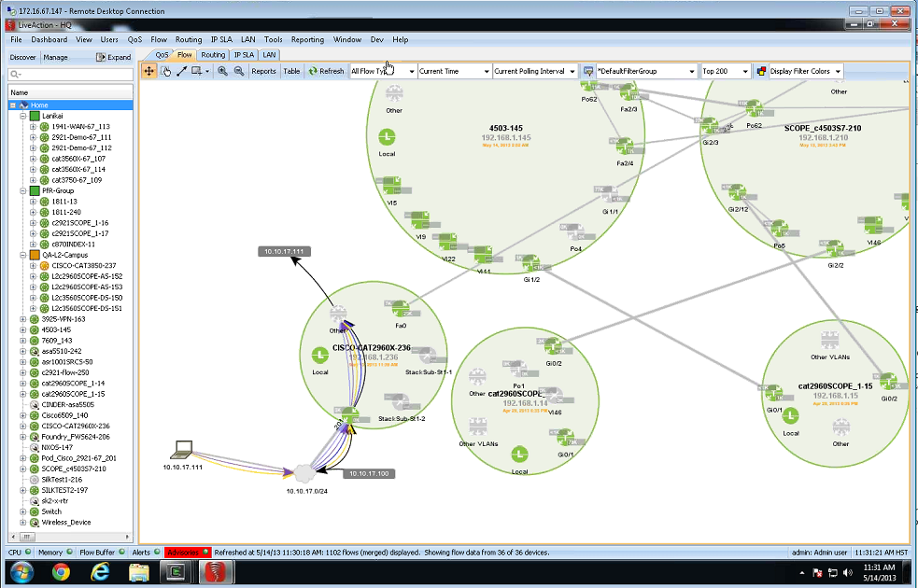
Task: Switch to the Discover tab in sidebar
Action: pos(22,57)
